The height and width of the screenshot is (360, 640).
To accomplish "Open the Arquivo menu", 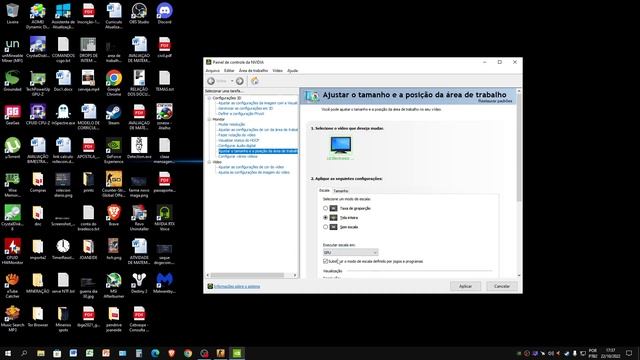I will 212,71.
